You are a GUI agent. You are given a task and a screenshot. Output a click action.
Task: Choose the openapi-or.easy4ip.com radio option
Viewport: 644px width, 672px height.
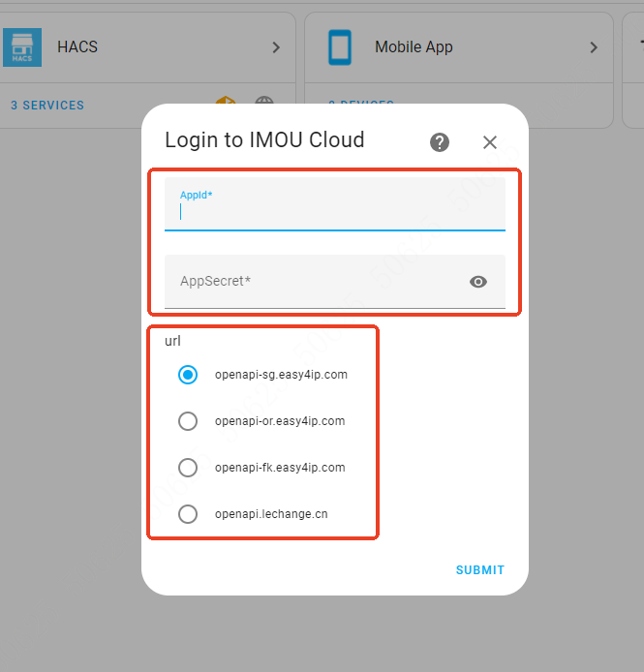pos(188,421)
